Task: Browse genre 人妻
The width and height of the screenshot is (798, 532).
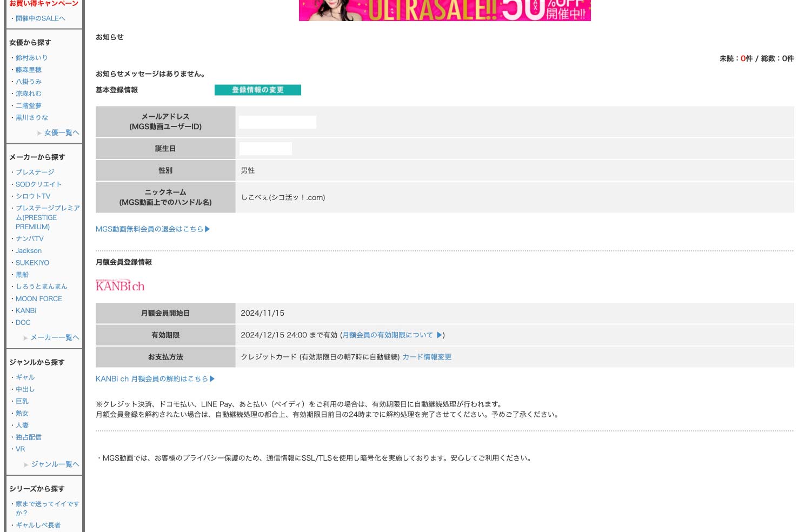Action: pyautogui.click(x=22, y=425)
